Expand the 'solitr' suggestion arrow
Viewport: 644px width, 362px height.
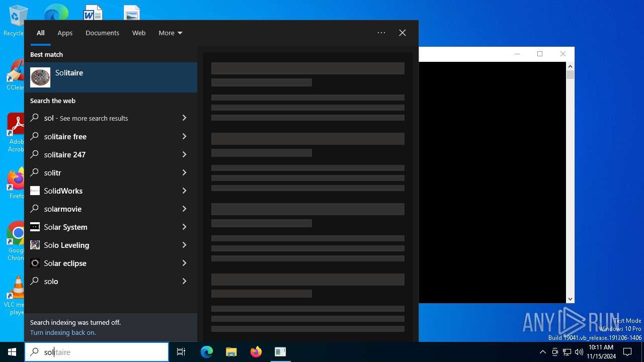(184, 172)
